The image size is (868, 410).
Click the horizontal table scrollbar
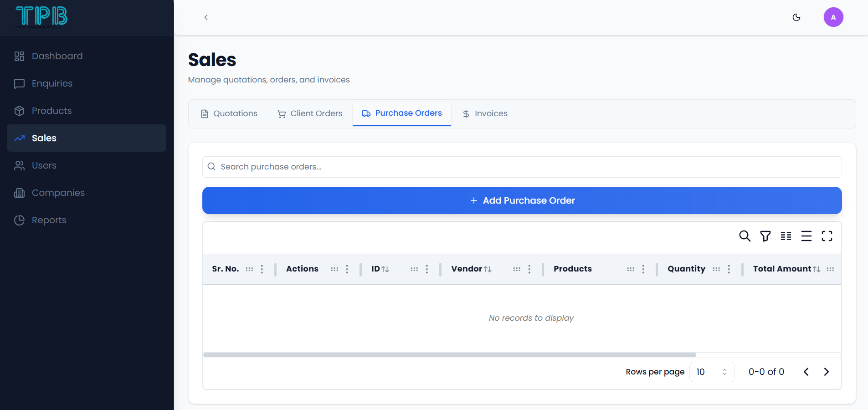(x=449, y=355)
